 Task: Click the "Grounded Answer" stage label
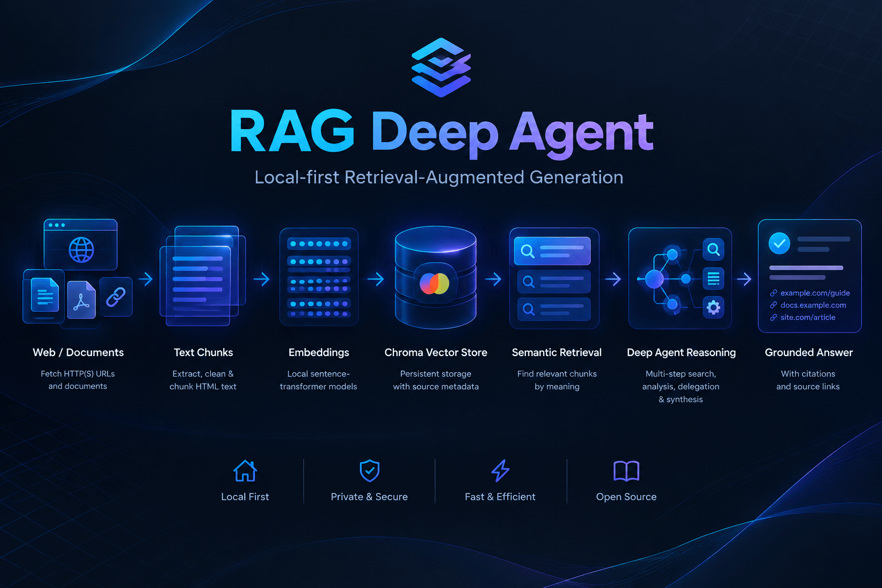click(808, 353)
